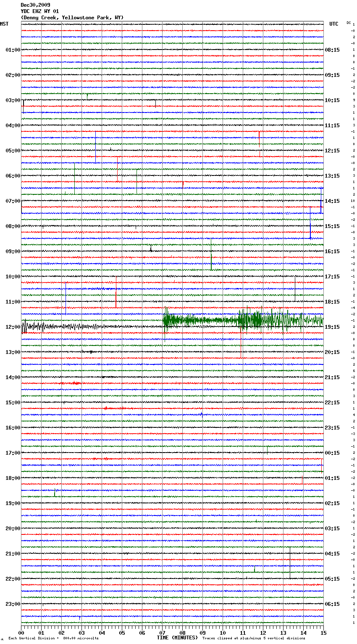
Task: Select the 18:00 MST time label
Action: coord(13,478)
